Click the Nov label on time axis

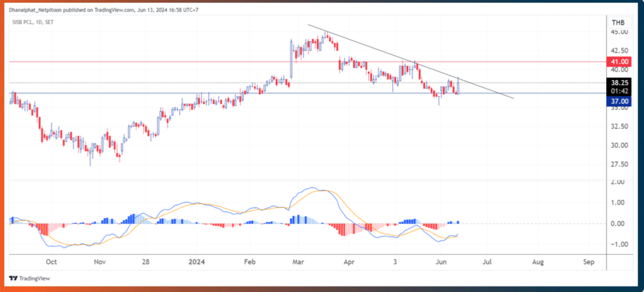click(x=100, y=262)
